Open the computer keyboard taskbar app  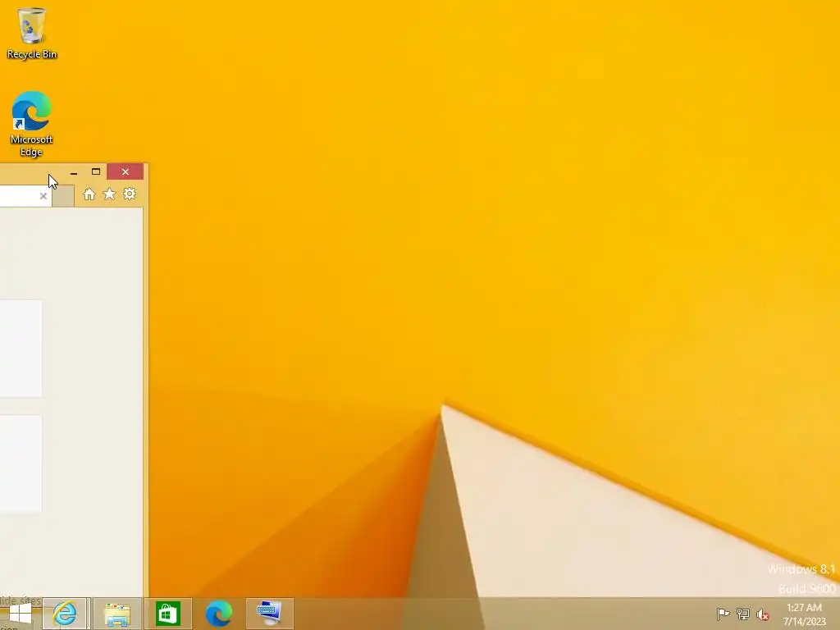click(269, 614)
